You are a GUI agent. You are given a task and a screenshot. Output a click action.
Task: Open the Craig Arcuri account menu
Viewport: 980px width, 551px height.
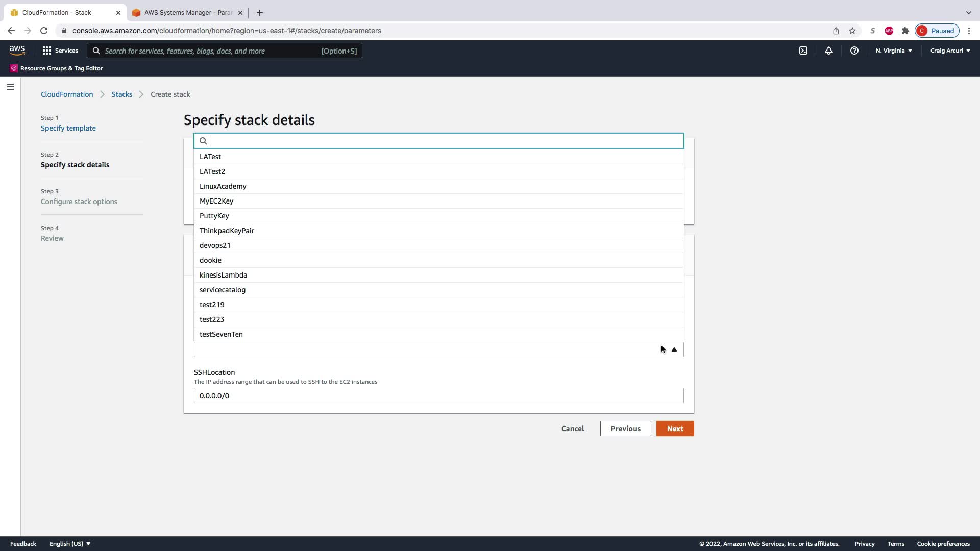(x=949, y=51)
